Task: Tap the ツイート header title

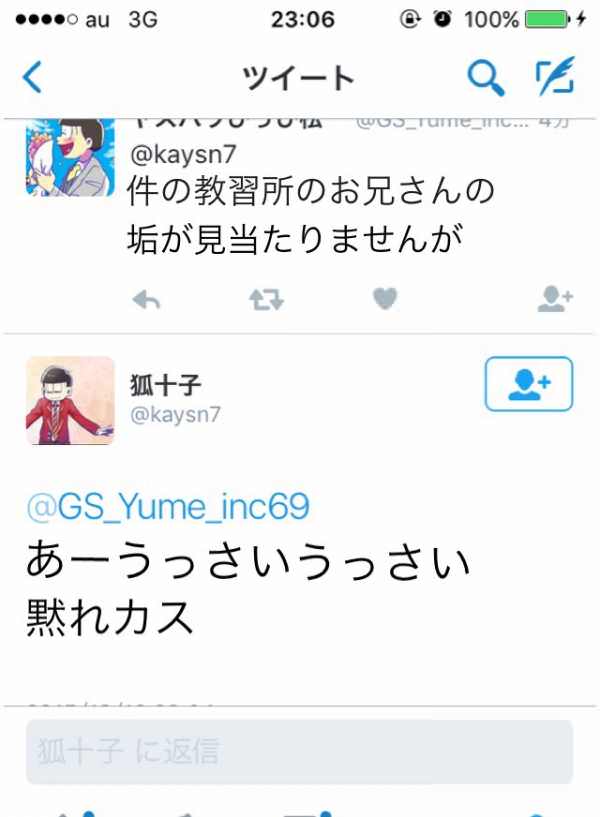Action: [298, 78]
